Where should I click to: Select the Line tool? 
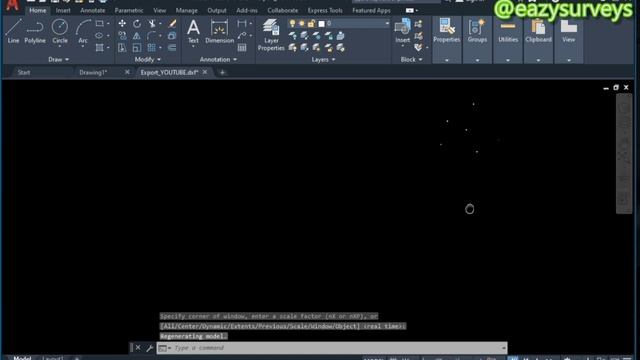point(13,31)
